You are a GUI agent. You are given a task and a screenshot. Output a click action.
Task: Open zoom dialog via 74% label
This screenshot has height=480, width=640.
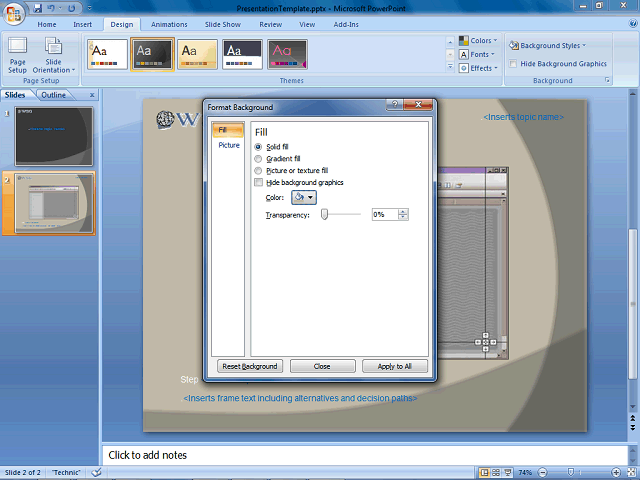click(x=525, y=472)
